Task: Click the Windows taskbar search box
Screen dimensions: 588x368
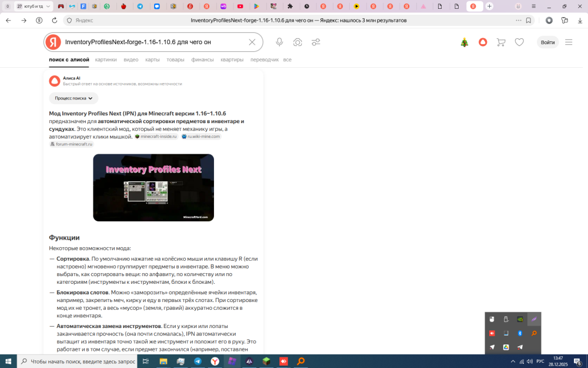Action: [x=78, y=362]
